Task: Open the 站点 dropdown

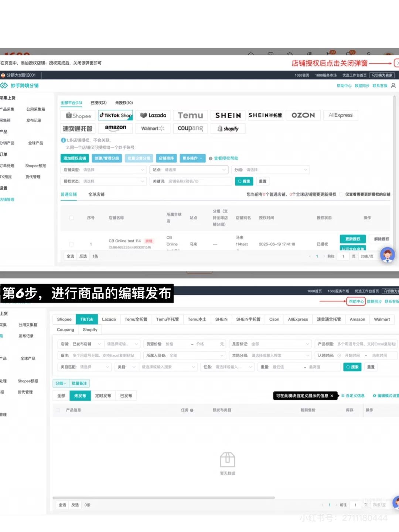Action: tap(189, 170)
